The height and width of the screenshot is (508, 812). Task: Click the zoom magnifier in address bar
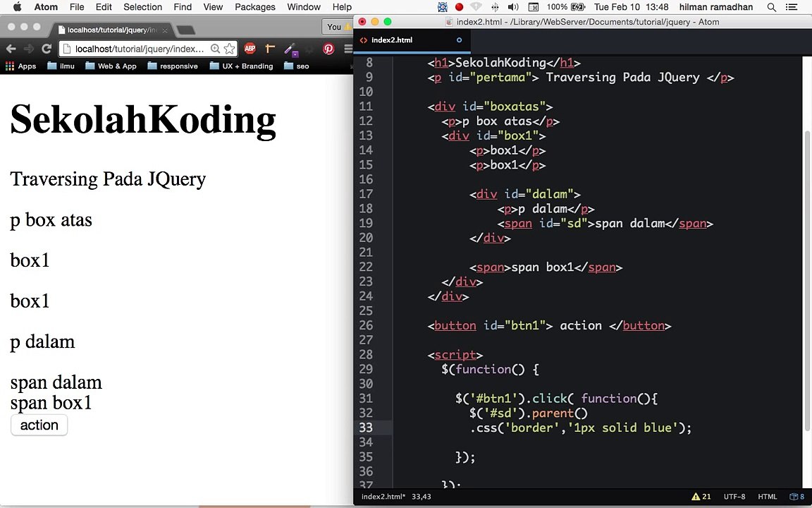tap(216, 49)
